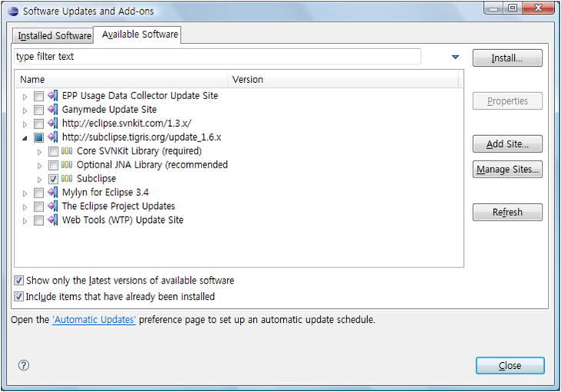Viewport: 561px width, 392px height.
Task: Select the Mylyn for Eclipse 3.4 label
Action: coord(105,192)
